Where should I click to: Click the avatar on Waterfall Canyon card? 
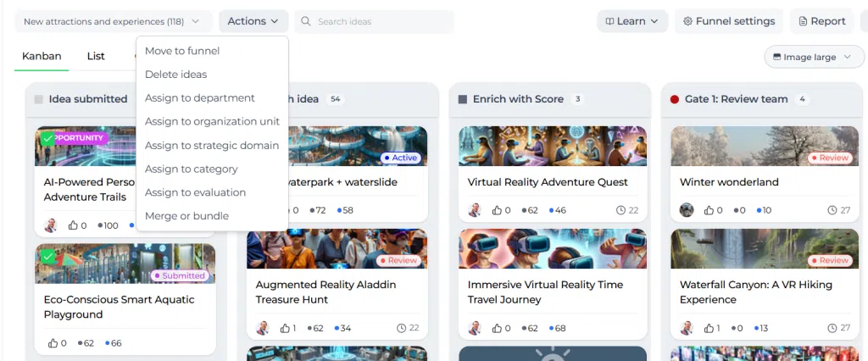[x=687, y=328]
